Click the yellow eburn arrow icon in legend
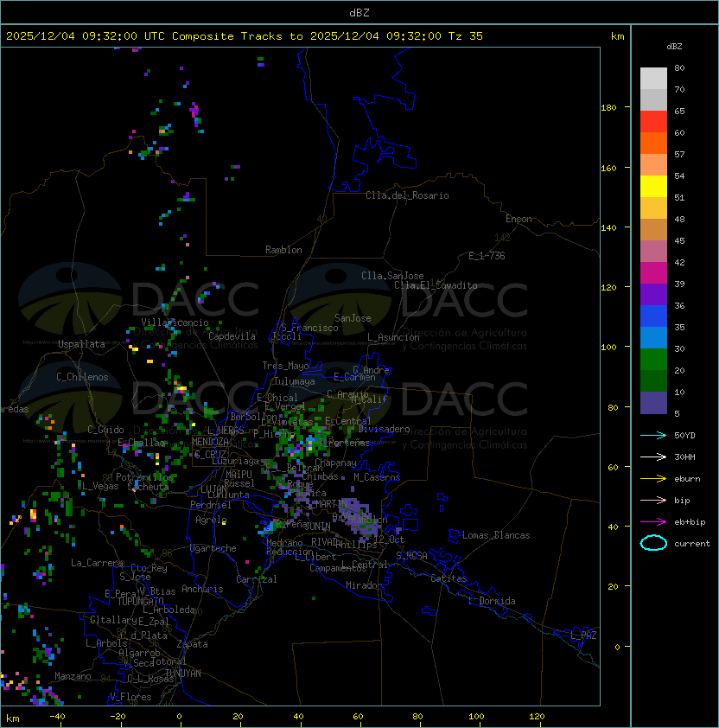Viewport: 719px width, 728px height. coord(653,479)
